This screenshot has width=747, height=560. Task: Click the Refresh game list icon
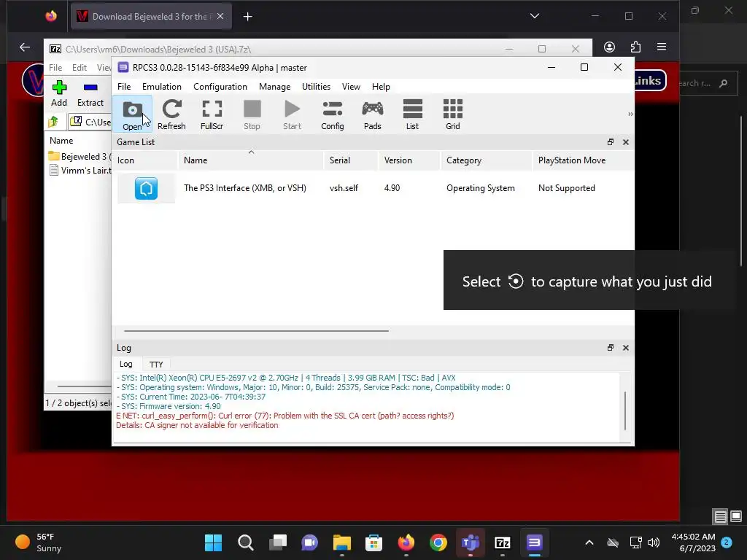click(171, 114)
